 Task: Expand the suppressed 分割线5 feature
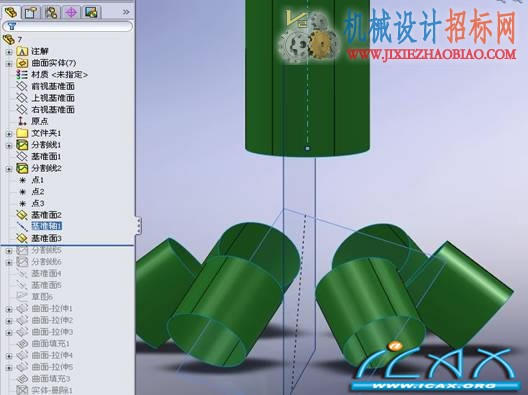[9, 251]
